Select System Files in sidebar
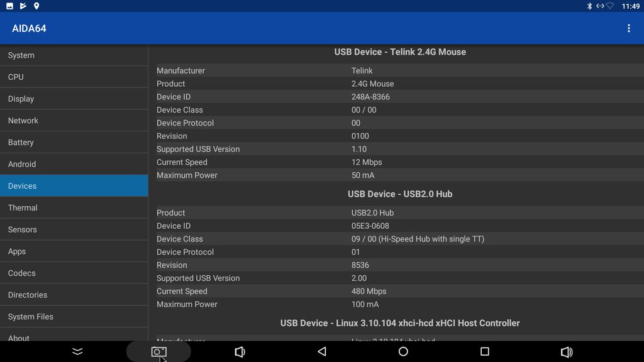Screen dimensions: 644x362 (x=74, y=317)
